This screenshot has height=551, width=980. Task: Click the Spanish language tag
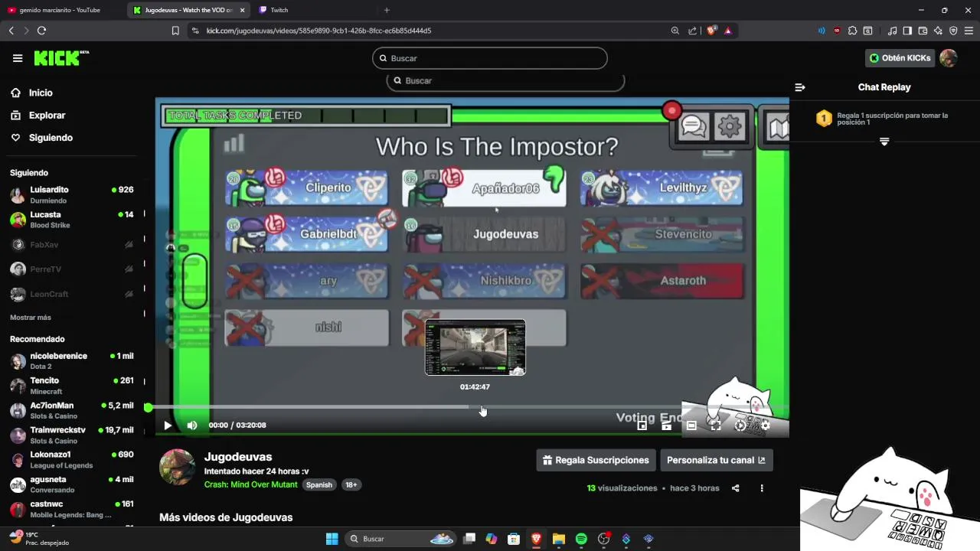[319, 484]
